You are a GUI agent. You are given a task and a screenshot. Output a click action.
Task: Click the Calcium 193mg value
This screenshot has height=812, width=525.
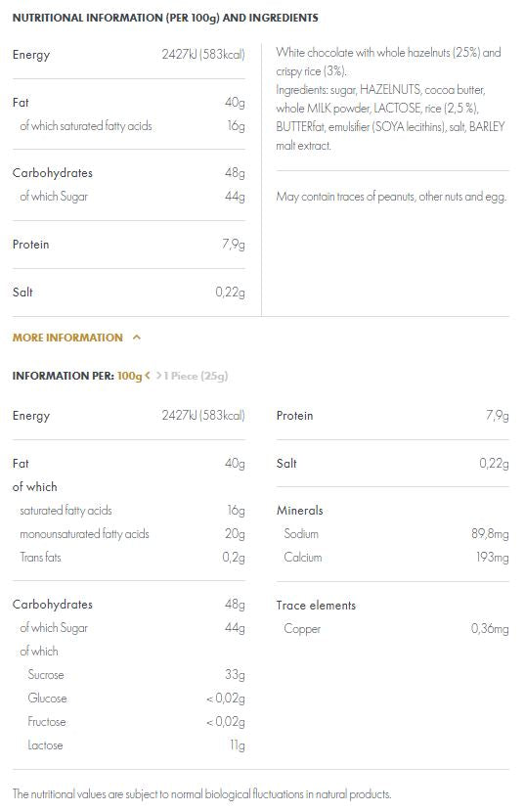[493, 558]
